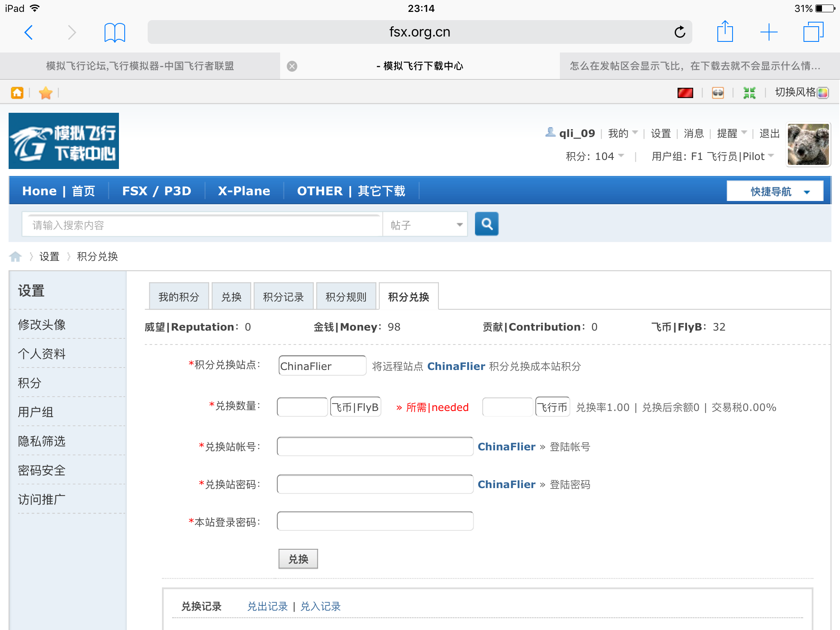Viewport: 840px width, 630px height.
Task: Open 积分 in sidebar
Action: tap(30, 383)
